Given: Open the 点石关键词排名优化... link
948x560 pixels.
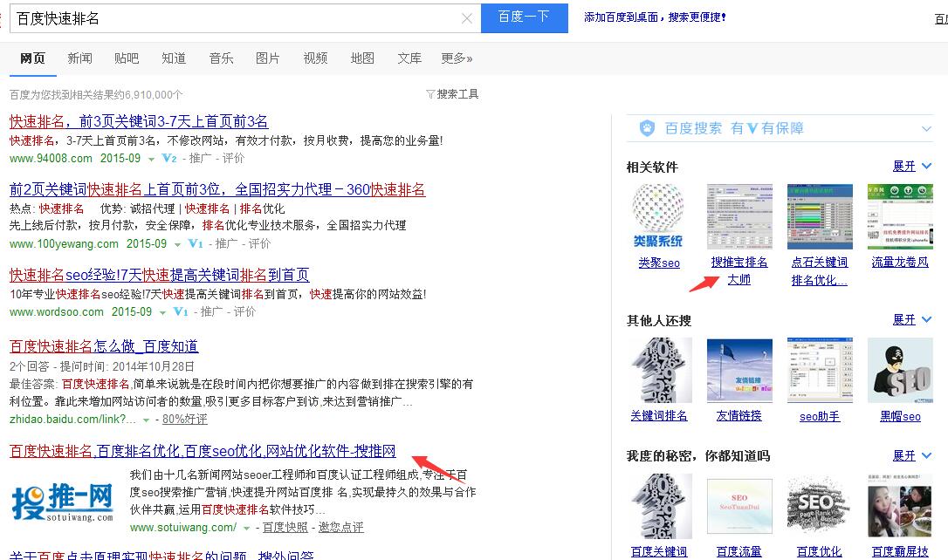Looking at the screenshot, I should [x=820, y=270].
